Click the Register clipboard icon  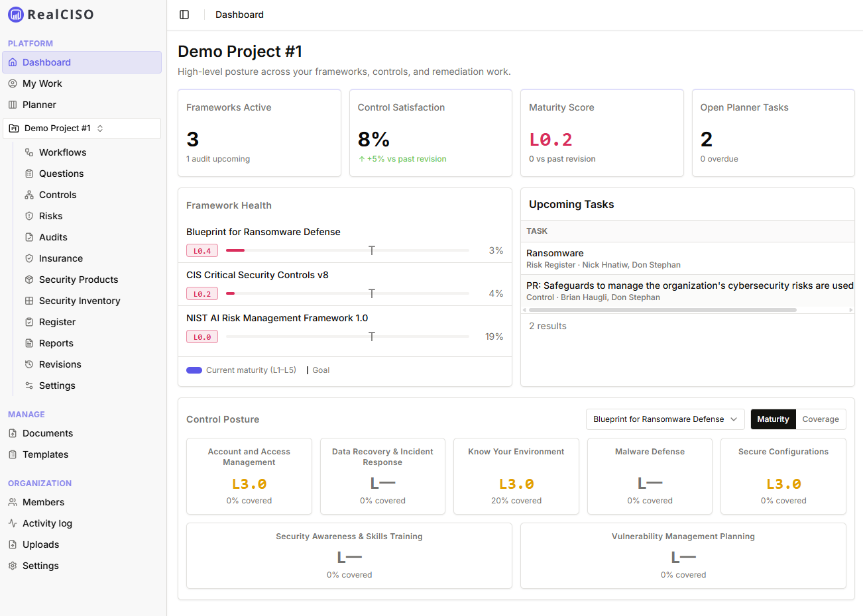coord(29,322)
